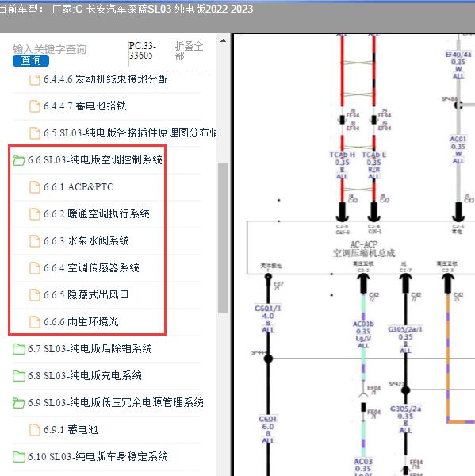Screen dimensions: 475x476
Task: Click the document icon beside 6.6.4 空调传感器系统
Action: (x=35, y=268)
